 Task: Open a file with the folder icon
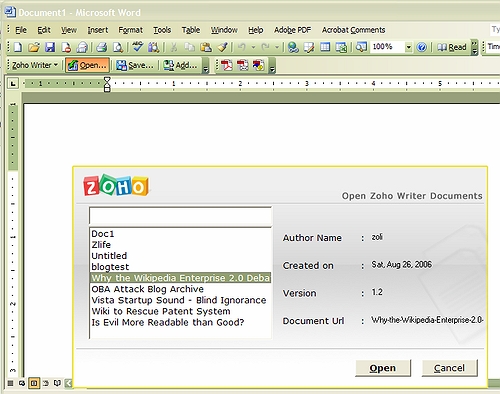[34, 47]
